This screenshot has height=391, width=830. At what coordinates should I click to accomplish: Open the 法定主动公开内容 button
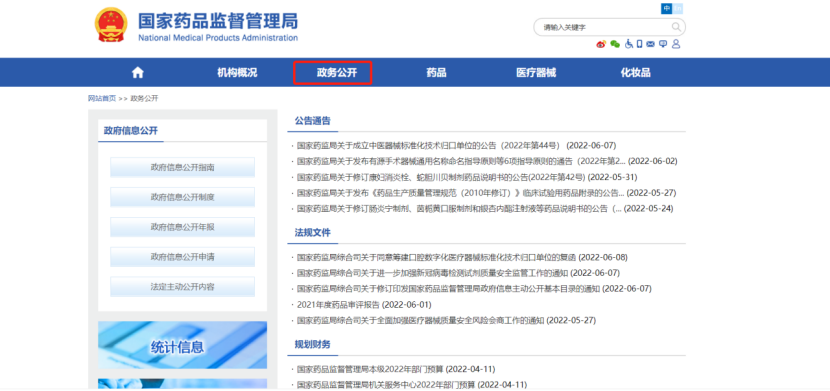[x=182, y=287]
